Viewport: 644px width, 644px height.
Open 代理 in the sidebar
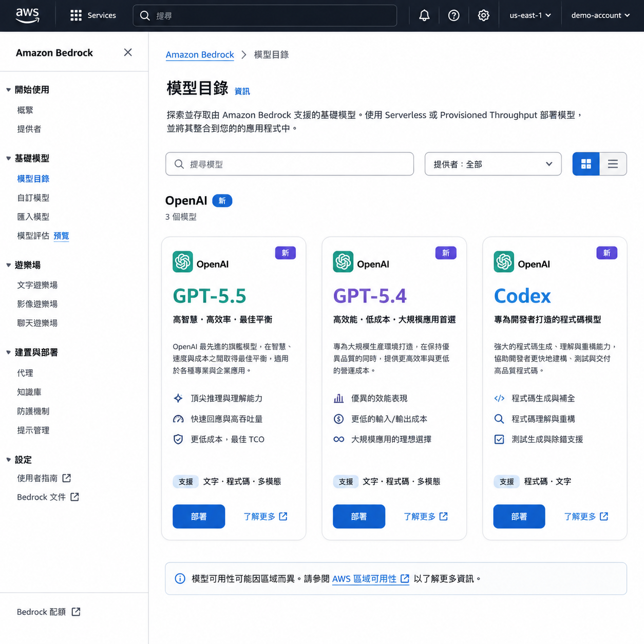(x=25, y=373)
